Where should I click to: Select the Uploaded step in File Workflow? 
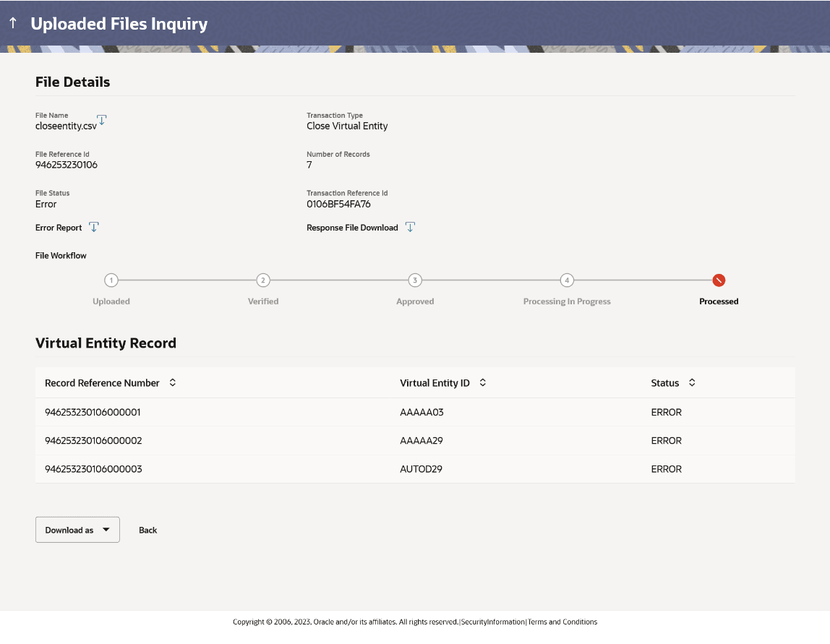pos(111,280)
